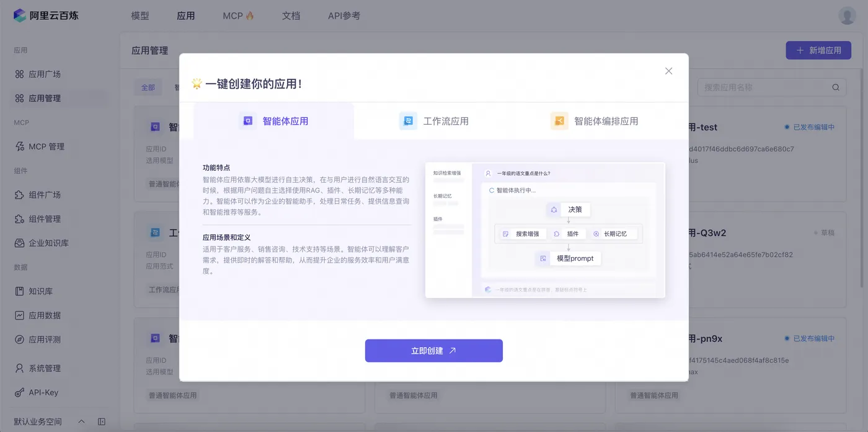Click the 系统管理 person icon

point(19,368)
